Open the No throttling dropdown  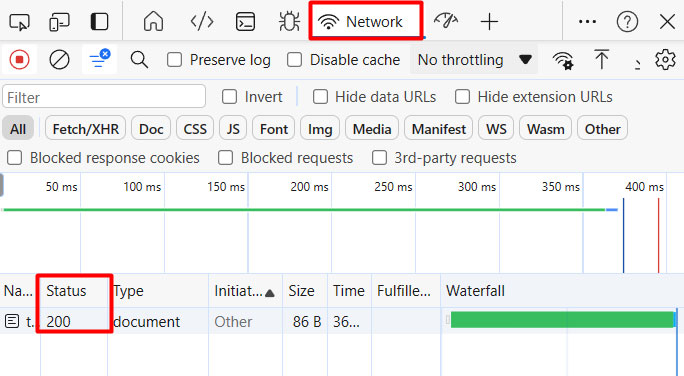474,60
